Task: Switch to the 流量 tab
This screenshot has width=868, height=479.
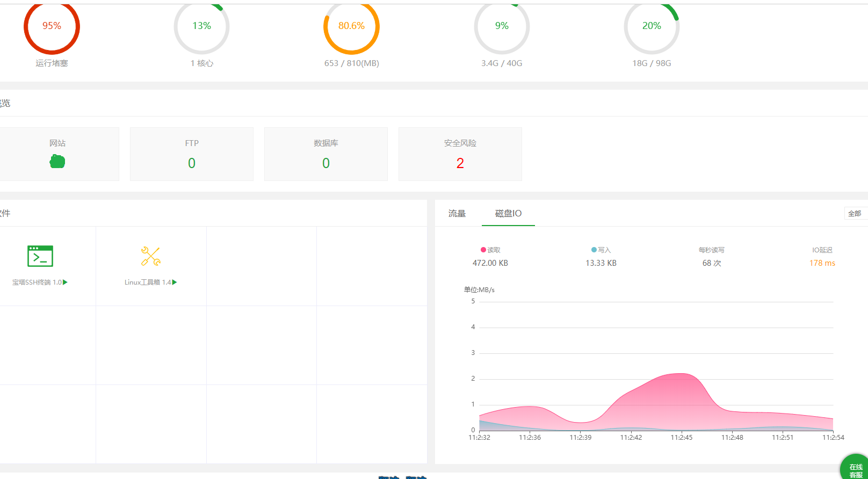Action: (x=457, y=214)
